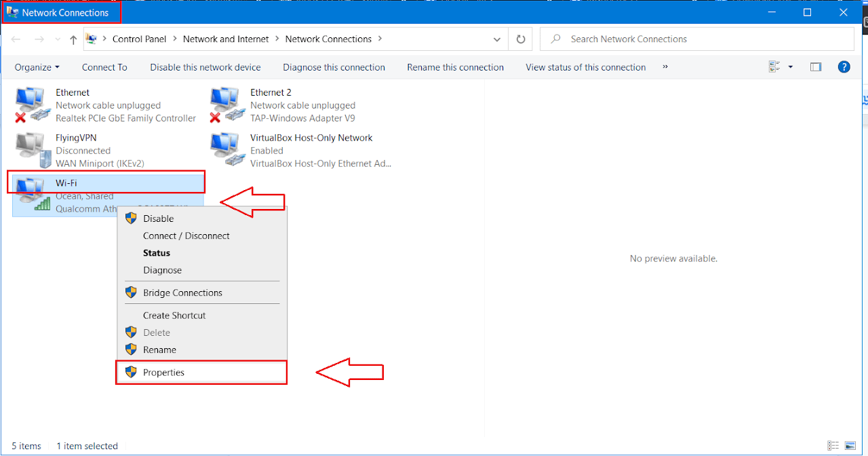
Task: Click Realtek PCIe GbE Family Controller text
Action: pos(125,118)
